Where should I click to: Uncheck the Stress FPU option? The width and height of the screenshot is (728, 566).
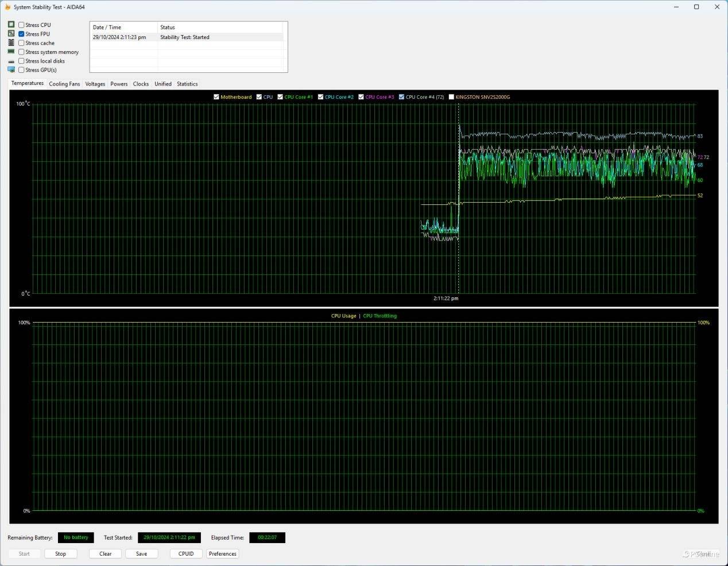coord(21,34)
